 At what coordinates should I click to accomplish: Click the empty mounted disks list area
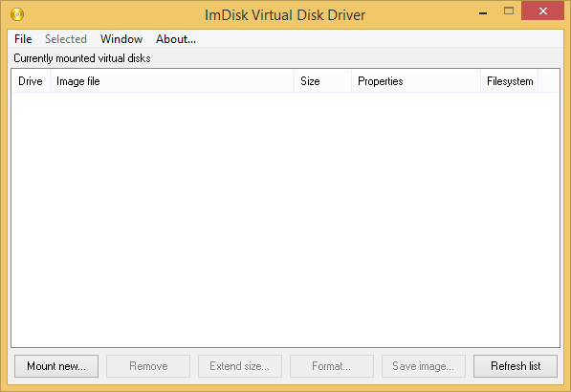tap(285, 220)
